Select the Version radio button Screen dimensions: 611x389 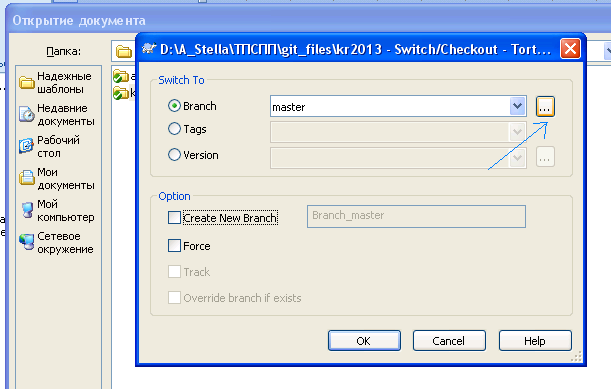174,155
